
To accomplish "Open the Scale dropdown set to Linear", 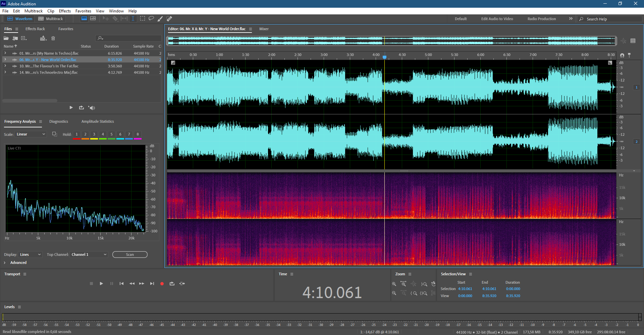I will coord(31,134).
